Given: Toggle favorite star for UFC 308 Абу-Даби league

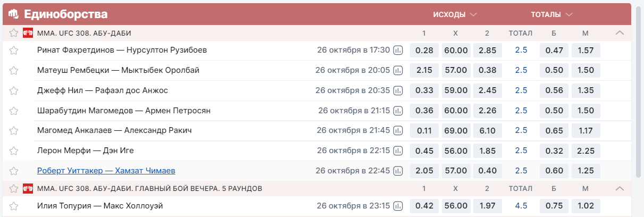Looking at the screenshot, I should [x=14, y=33].
